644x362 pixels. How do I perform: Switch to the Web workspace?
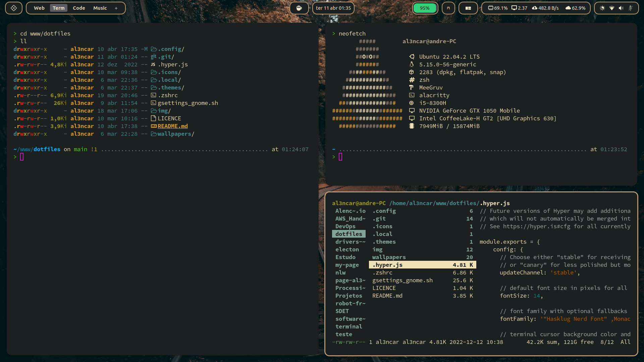39,8
